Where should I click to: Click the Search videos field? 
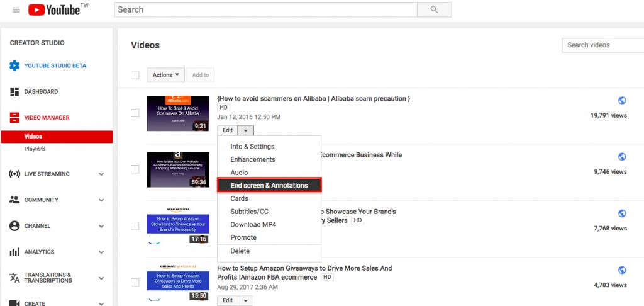pos(603,45)
